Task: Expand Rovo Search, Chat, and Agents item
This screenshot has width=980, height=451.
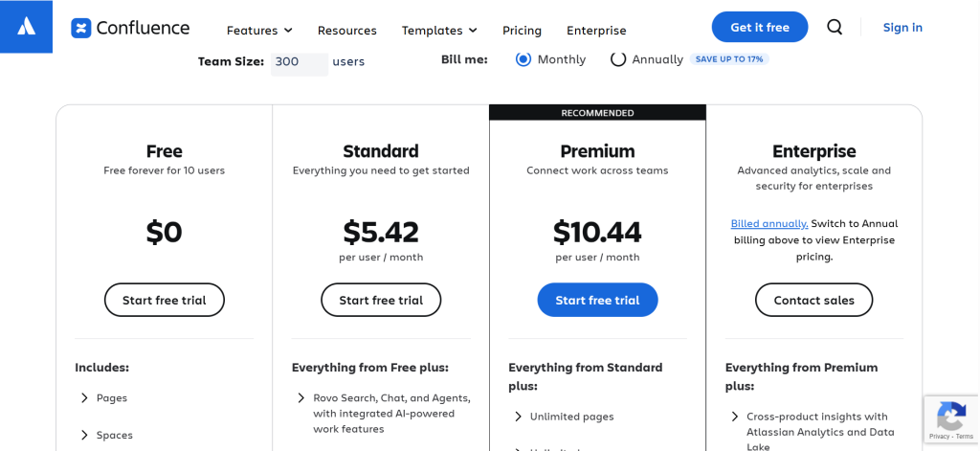Action: coord(301,397)
